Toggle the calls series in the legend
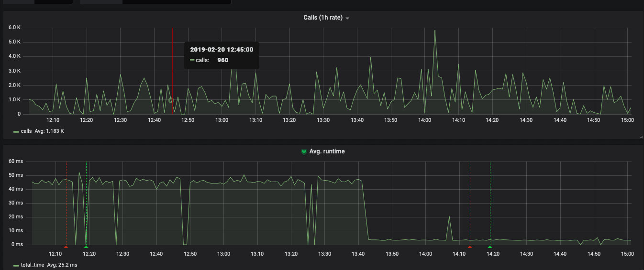Image resolution: width=644 pixels, height=270 pixels. pyautogui.click(x=26, y=131)
